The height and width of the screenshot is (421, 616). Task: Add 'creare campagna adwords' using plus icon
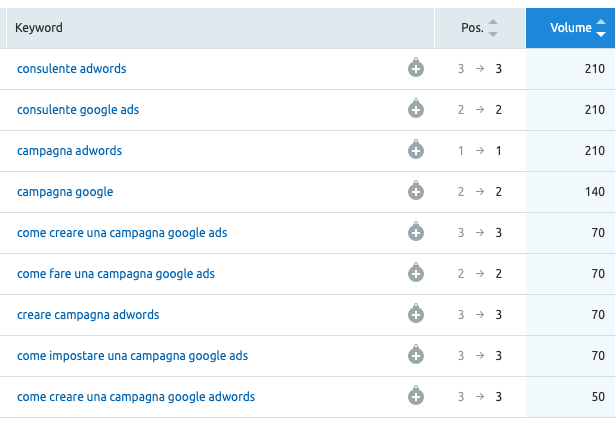point(416,313)
